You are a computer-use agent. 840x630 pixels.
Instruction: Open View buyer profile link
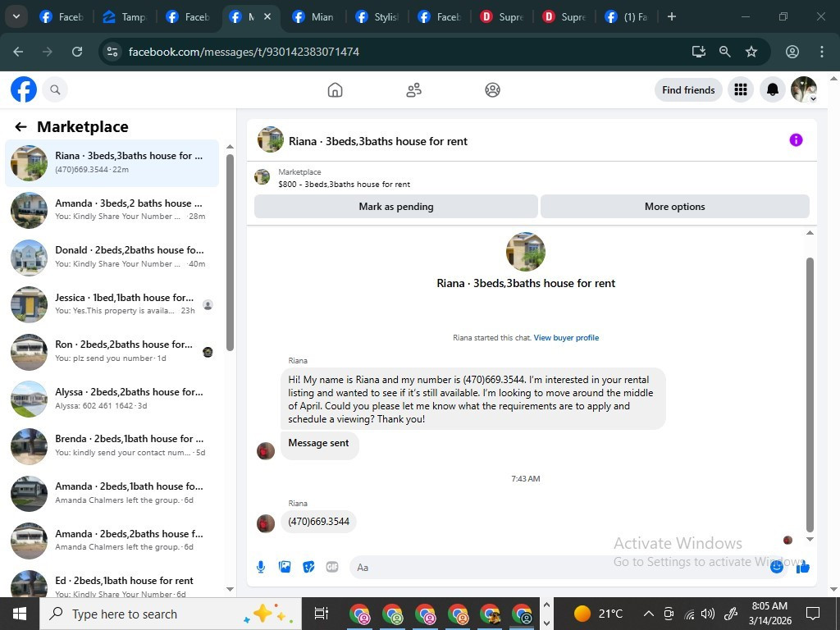566,337
